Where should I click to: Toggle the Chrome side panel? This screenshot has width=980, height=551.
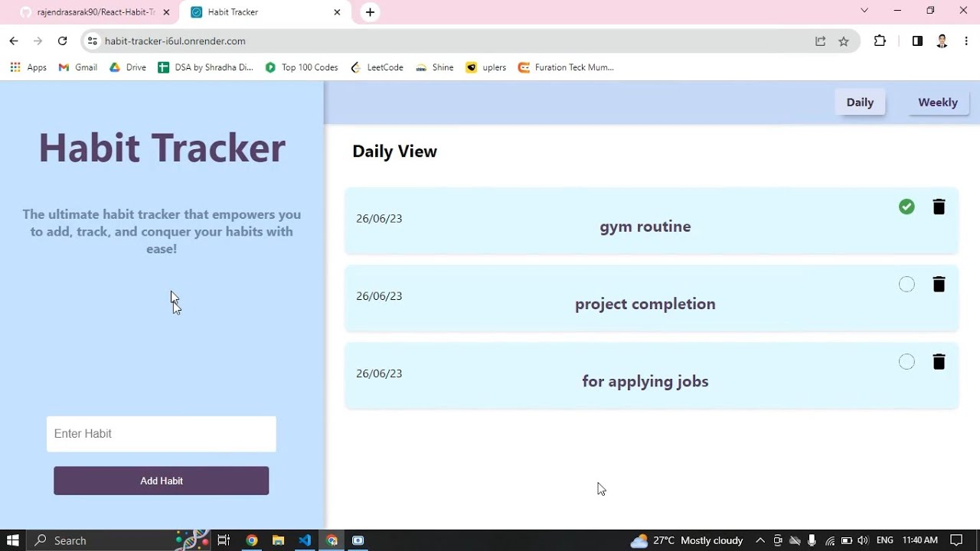tap(917, 41)
